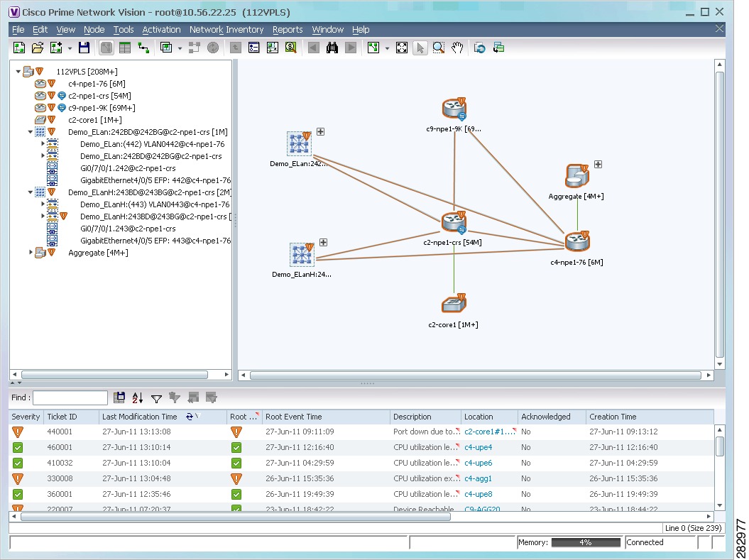
Task: Activate the Zoom Selection magnifier tool
Action: click(x=439, y=48)
